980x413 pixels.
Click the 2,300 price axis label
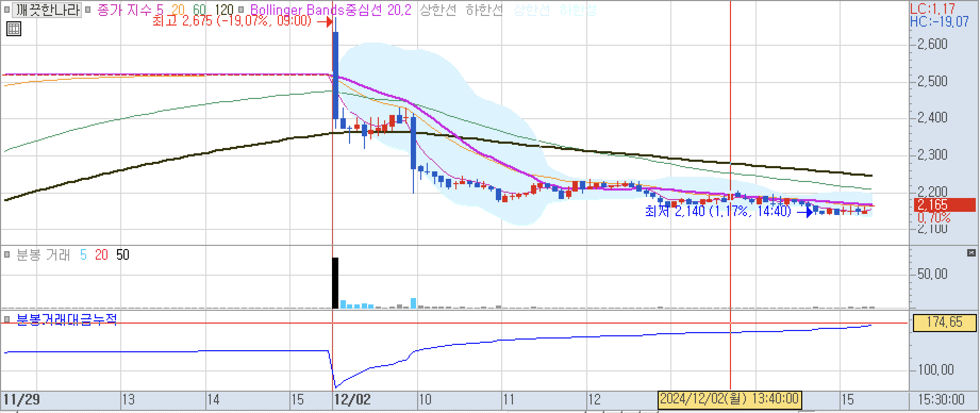pos(932,155)
